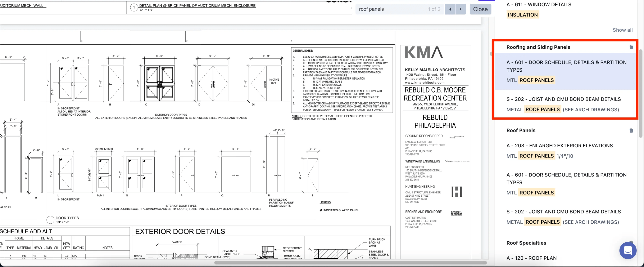Image resolution: width=644 pixels, height=267 pixels.
Task: Select the Roofing and Siding Panels heading
Action: [x=538, y=47]
